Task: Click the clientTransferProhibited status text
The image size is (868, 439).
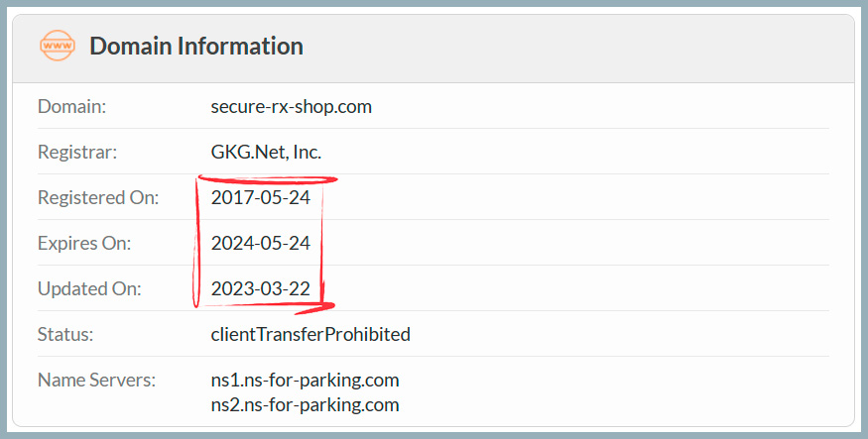Action: 310,334
